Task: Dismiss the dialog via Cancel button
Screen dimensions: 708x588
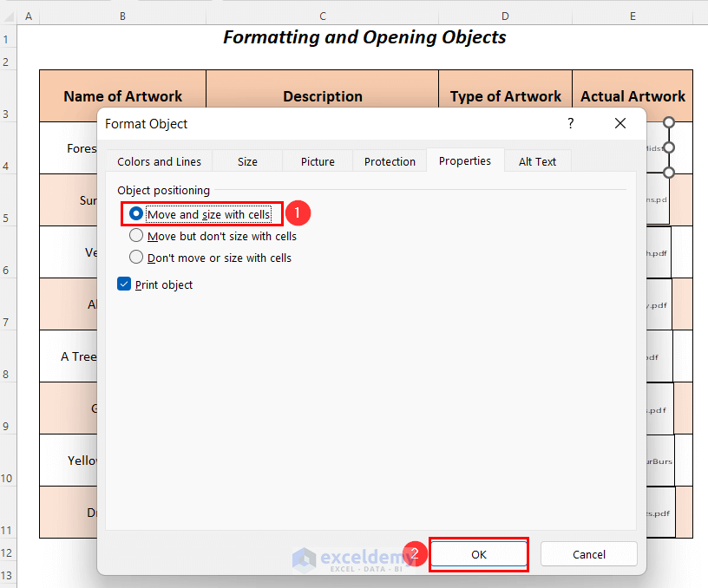Action: 588,554
